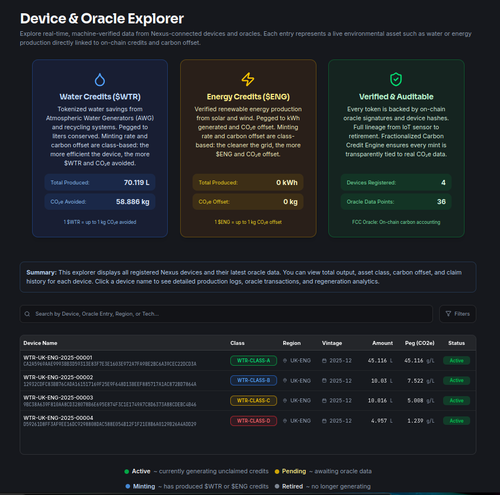Screen dimensions: 500x495
Task: Click 2025-12 vintage in 00004 row
Action: pos(340,421)
